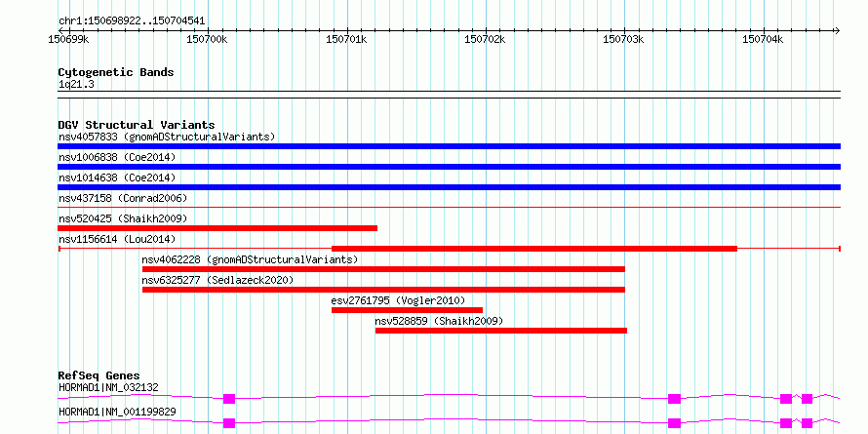Select the blue bar under nsv1014638
This screenshot has width=868, height=434.
coord(449,187)
